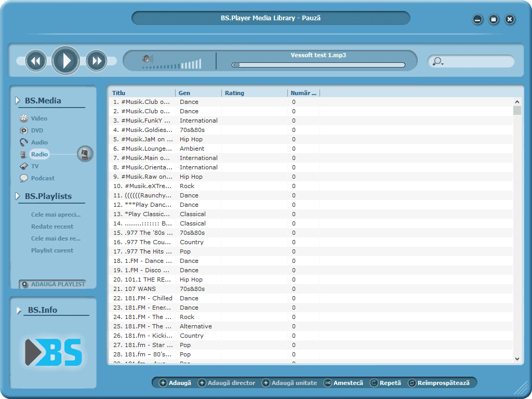Image resolution: width=532 pixels, height=399 pixels.
Task: Select the Radio media category
Action: tap(39, 154)
